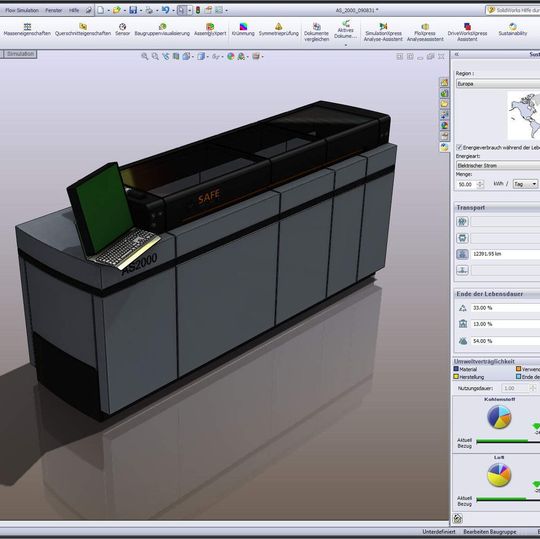Click the rebuild traffic light icon
The width and height of the screenshot is (540, 539).
pyautogui.click(x=198, y=10)
